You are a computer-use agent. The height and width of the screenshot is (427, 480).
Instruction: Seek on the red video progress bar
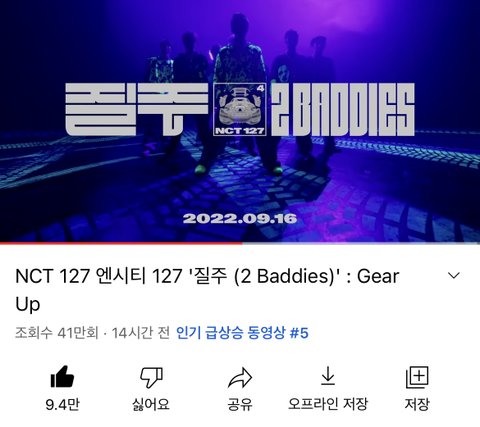[121, 243]
